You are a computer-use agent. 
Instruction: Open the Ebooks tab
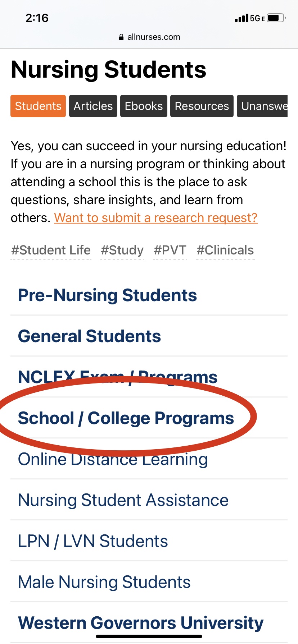[144, 106]
